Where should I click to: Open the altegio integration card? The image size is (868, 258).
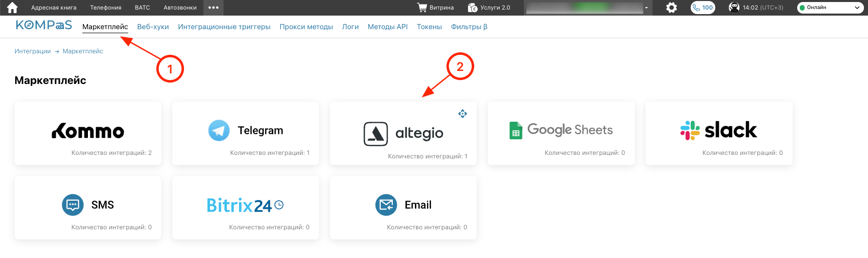pos(403,133)
